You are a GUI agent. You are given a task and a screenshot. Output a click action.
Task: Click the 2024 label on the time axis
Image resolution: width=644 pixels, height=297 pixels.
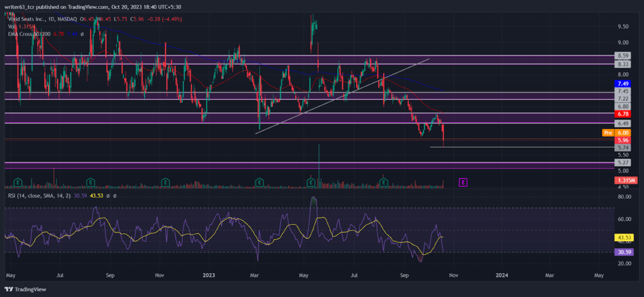coord(501,274)
